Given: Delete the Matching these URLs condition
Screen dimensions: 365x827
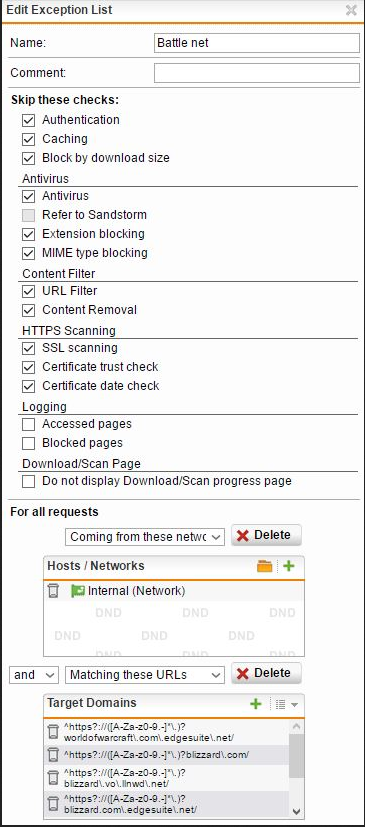Looking at the screenshot, I should (266, 673).
